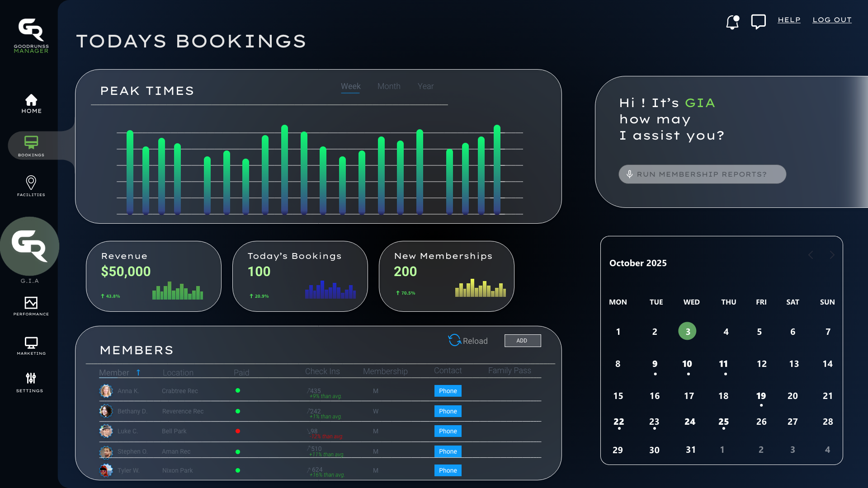Screen dimensions: 868x488
Task: Select October 3 on the calendar
Action: tap(687, 331)
